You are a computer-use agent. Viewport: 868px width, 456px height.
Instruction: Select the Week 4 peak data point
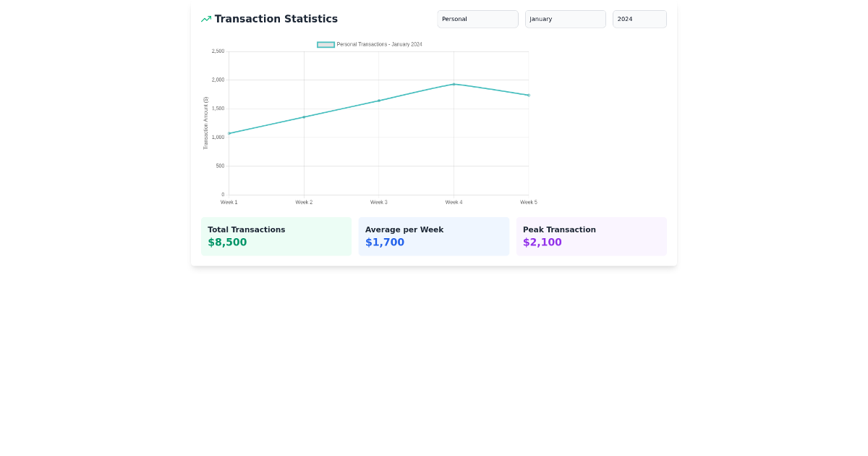click(454, 84)
